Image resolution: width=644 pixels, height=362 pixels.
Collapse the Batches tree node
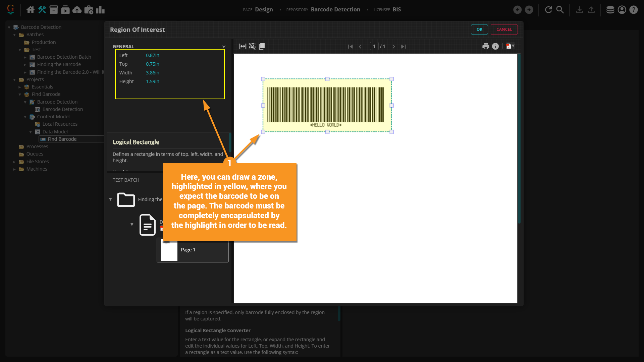[14, 35]
